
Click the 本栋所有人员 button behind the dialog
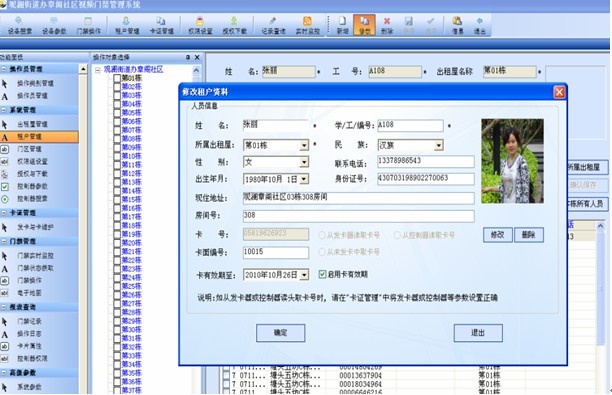[587, 204]
